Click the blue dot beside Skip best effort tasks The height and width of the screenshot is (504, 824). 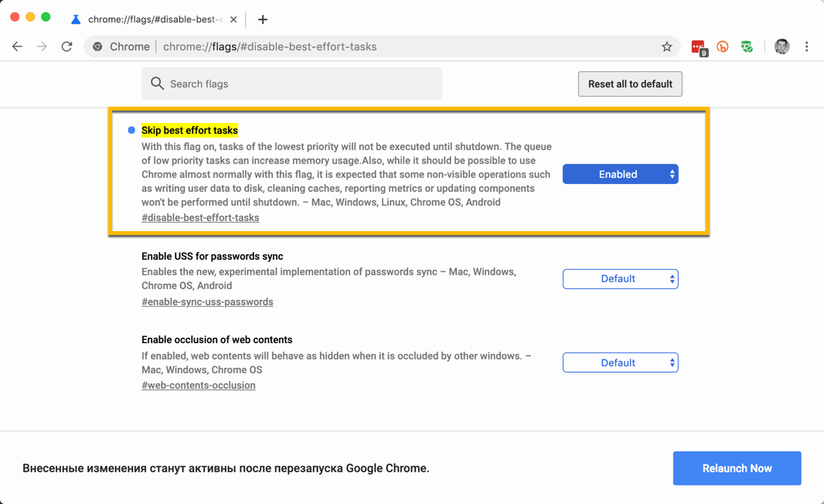(x=130, y=131)
